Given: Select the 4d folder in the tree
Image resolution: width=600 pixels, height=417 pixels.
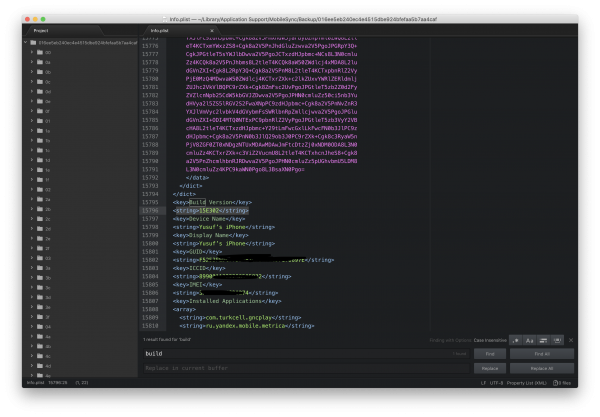Looking at the screenshot, I should pos(80,366).
